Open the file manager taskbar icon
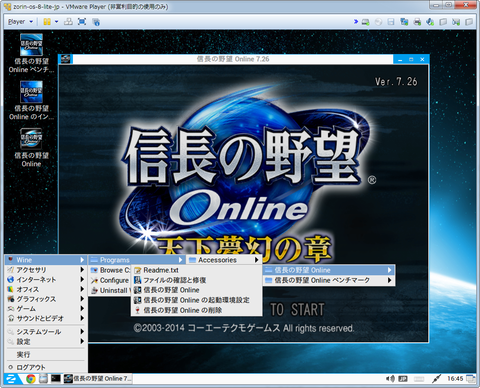This screenshot has height=388, width=480. click(x=43, y=379)
